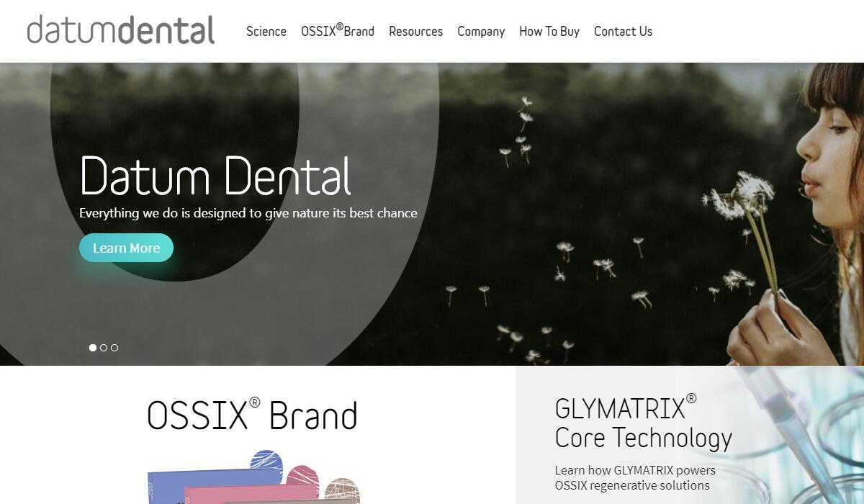864x504 pixels.
Task: Select the first carousel slide dot
Action: [93, 348]
